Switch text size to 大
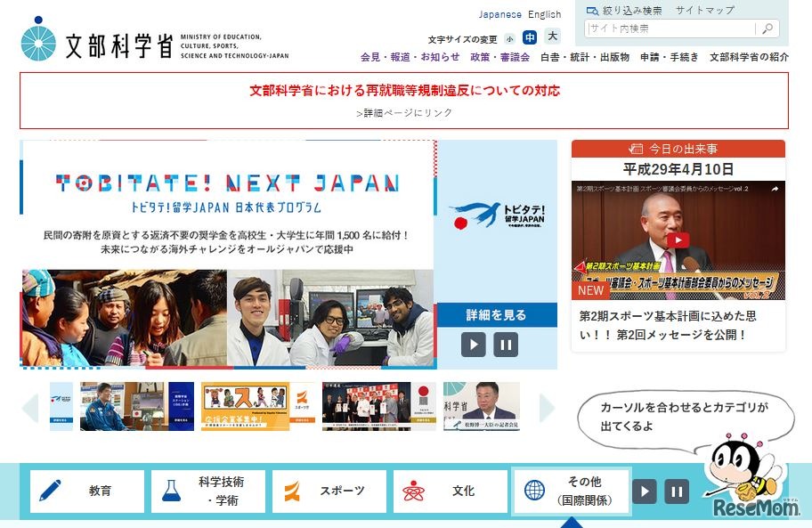Image resolution: width=812 pixels, height=528 pixels. [551, 38]
